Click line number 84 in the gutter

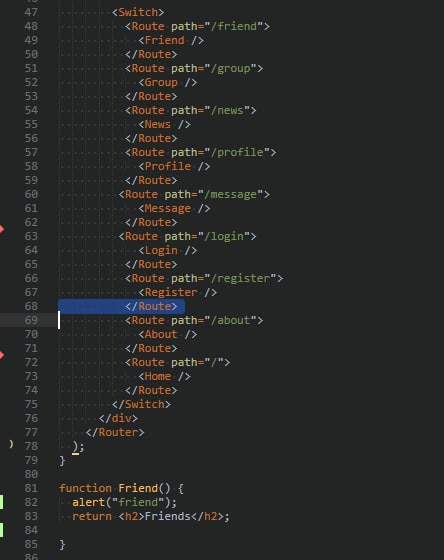coord(31,530)
